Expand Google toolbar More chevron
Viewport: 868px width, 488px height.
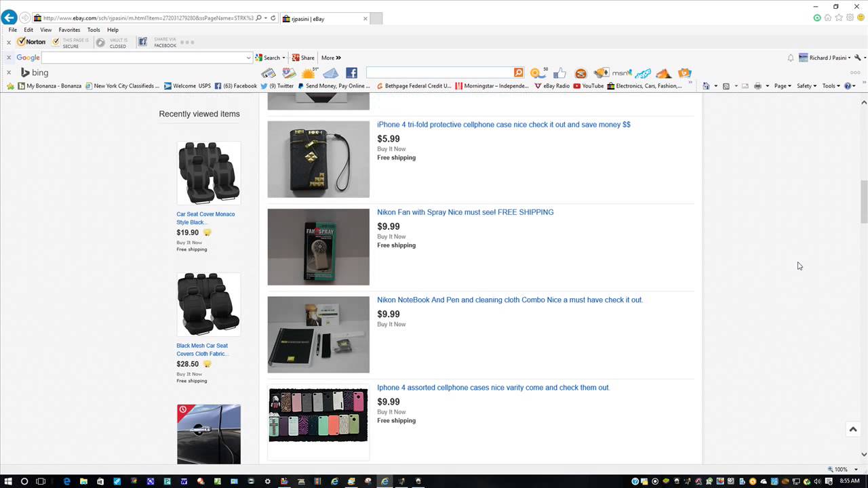click(x=331, y=58)
